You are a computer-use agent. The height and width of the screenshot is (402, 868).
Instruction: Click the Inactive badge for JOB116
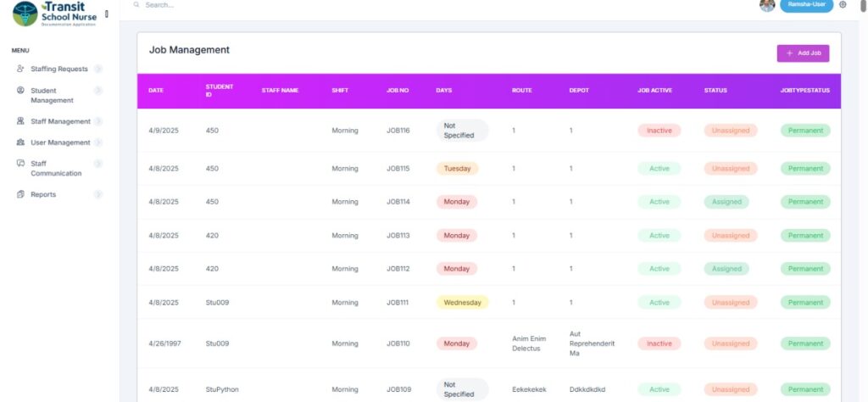(659, 131)
